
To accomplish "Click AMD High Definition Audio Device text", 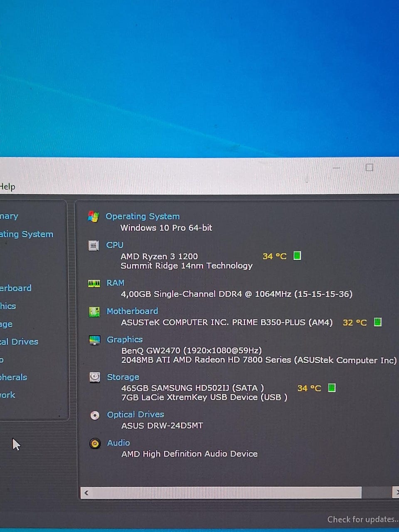I will click(190, 454).
